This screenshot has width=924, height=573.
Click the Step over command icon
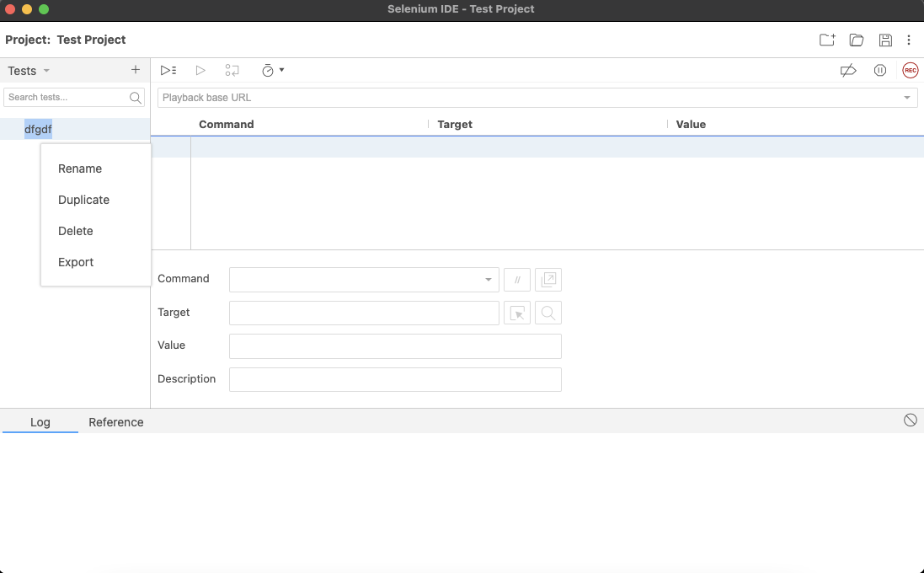pyautogui.click(x=232, y=71)
